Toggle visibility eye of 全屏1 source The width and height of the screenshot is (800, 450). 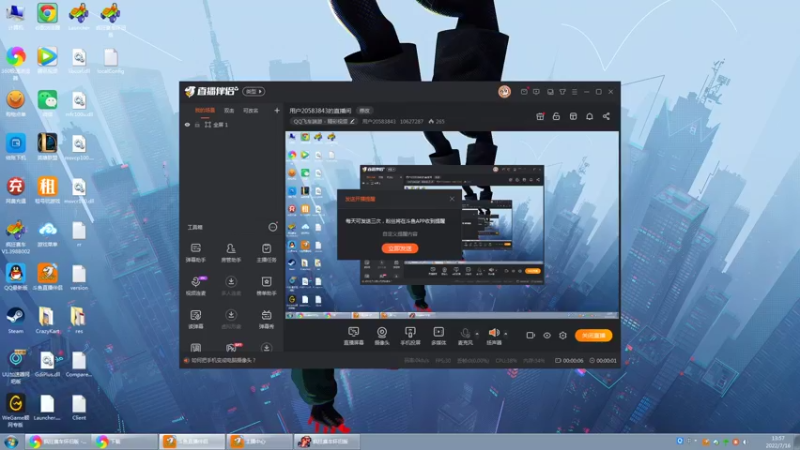click(x=187, y=124)
